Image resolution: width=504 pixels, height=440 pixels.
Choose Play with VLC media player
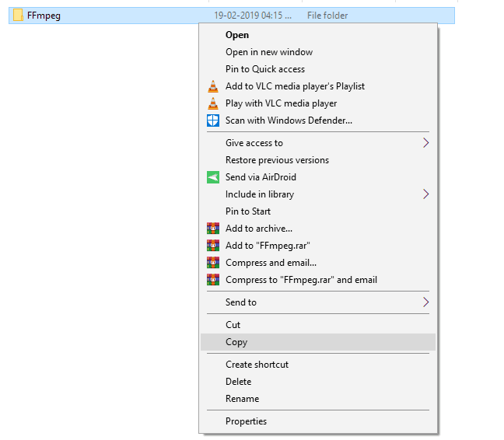pos(318,103)
